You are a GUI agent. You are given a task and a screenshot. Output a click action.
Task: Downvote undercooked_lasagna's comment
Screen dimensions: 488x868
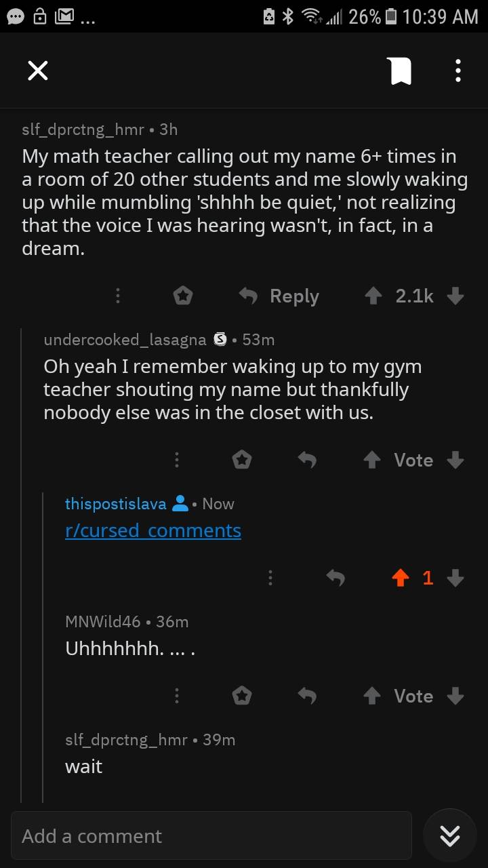[x=455, y=460]
